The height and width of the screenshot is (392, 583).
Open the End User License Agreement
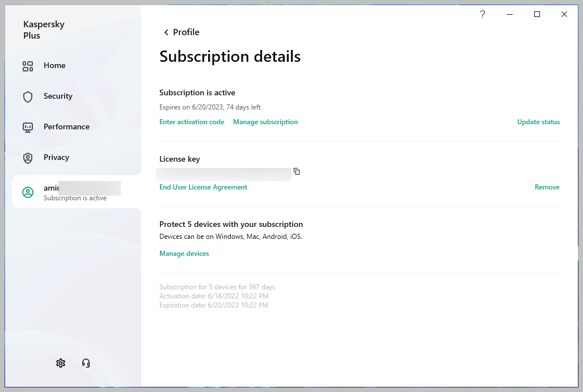[x=203, y=187]
